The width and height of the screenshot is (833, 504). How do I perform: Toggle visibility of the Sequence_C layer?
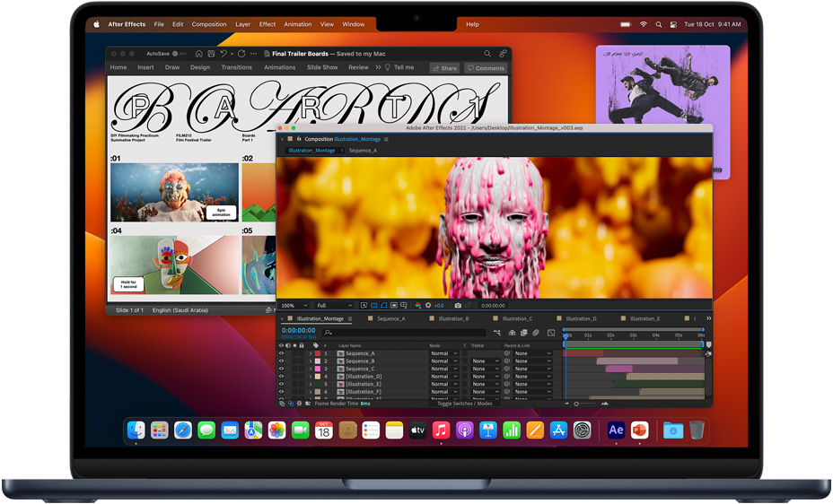pos(281,369)
